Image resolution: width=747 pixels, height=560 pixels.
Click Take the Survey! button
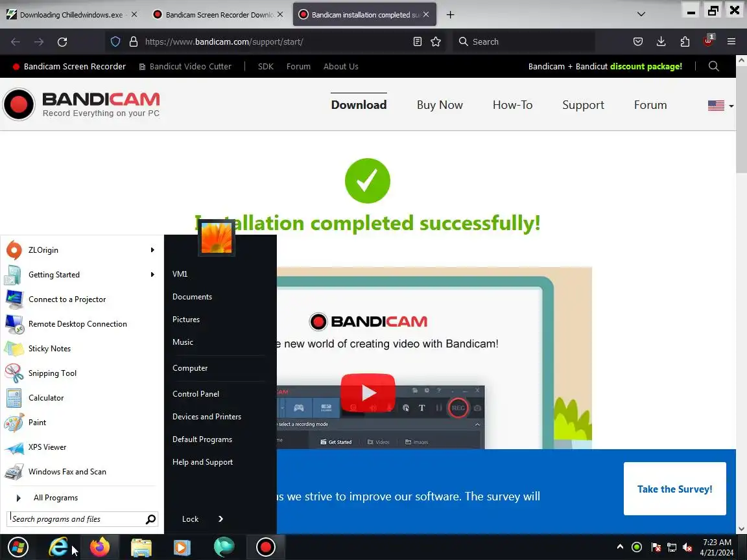674,489
